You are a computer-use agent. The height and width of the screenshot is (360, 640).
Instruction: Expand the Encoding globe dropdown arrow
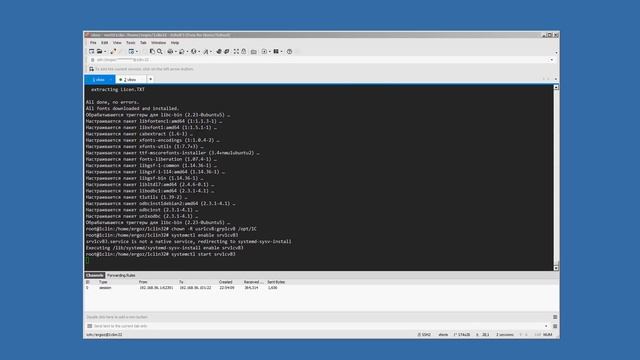click(199, 51)
